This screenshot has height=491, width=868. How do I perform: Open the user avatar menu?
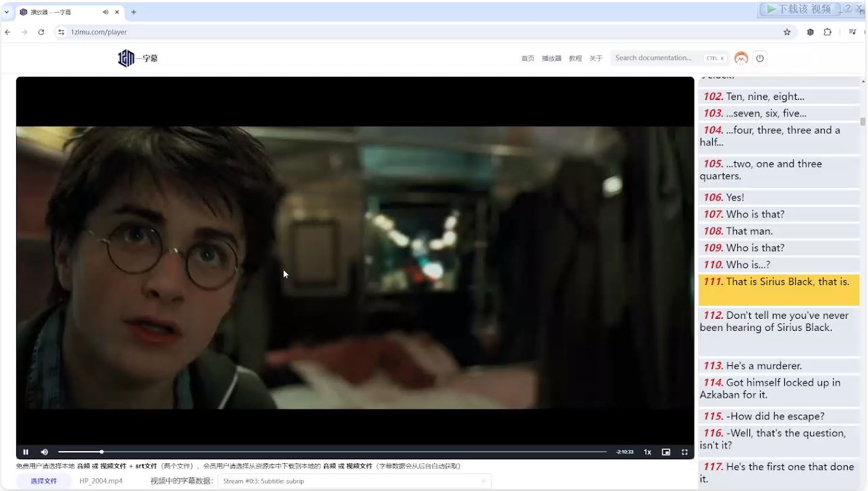coord(741,58)
